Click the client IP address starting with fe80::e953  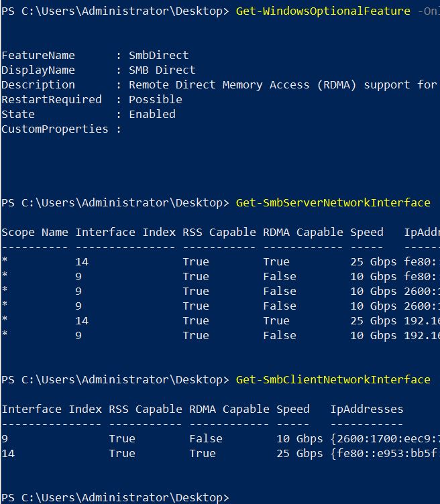[384, 453]
